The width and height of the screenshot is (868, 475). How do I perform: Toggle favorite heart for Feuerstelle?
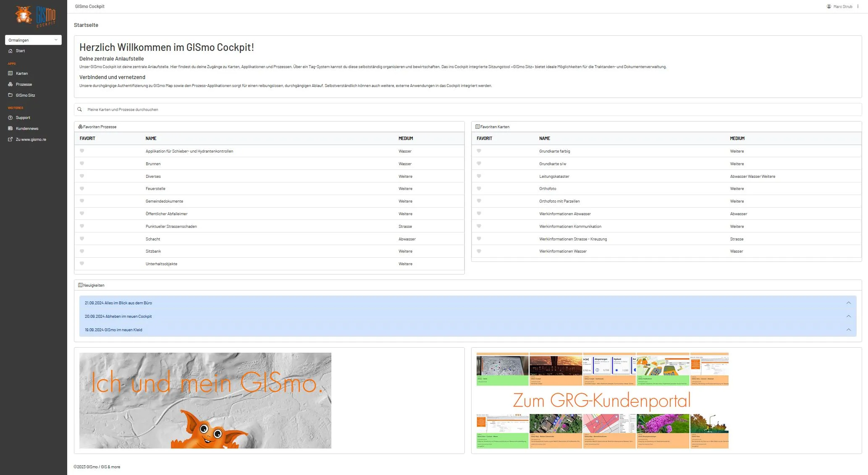pos(82,188)
